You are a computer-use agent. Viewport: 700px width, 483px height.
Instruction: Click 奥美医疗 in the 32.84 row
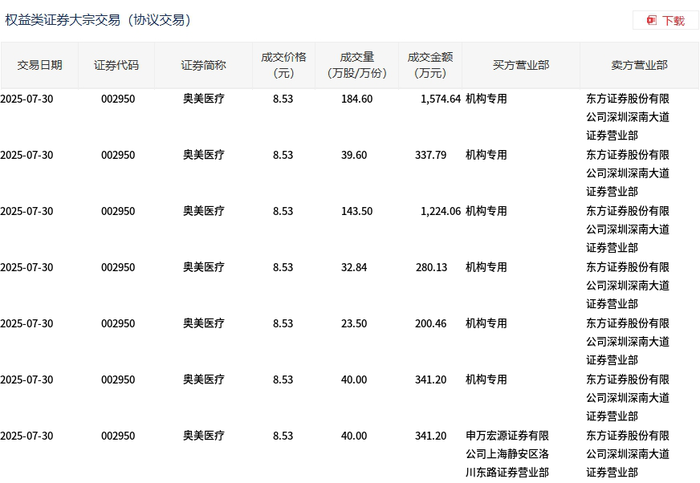pos(204,267)
